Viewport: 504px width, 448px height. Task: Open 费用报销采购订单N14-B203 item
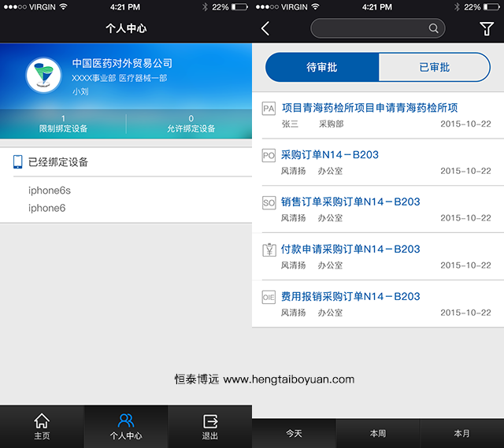(378, 304)
